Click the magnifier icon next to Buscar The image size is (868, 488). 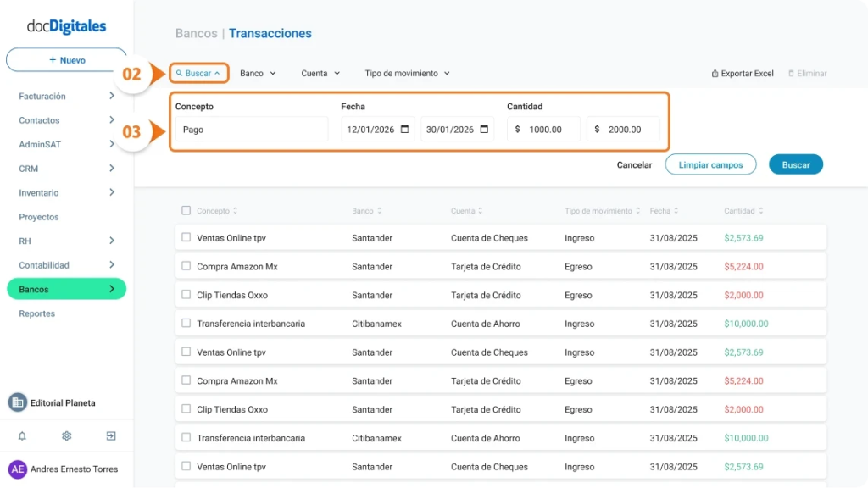coord(179,73)
